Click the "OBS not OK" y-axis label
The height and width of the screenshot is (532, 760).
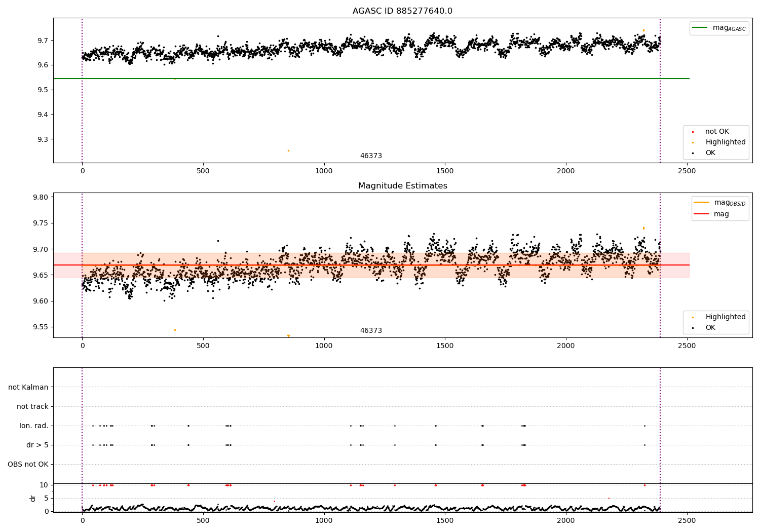pos(28,464)
